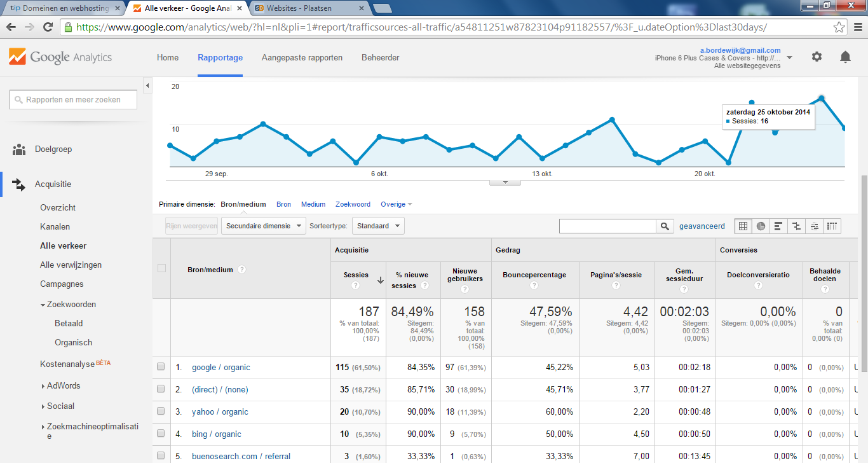Viewport: 868px width, 463px height.
Task: Click the table search magnifier button
Action: click(665, 226)
